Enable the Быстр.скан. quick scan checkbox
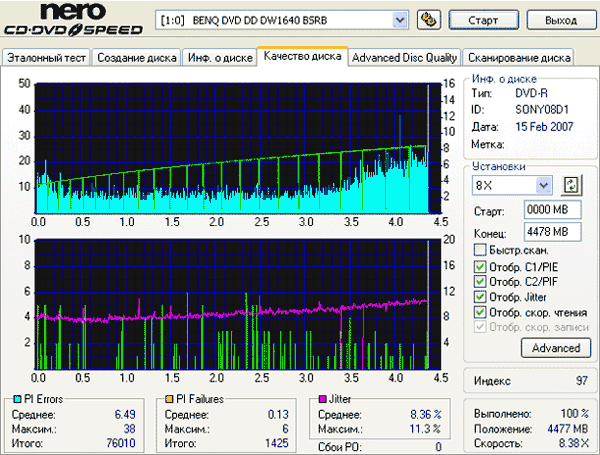This screenshot has width=600, height=455. point(481,250)
